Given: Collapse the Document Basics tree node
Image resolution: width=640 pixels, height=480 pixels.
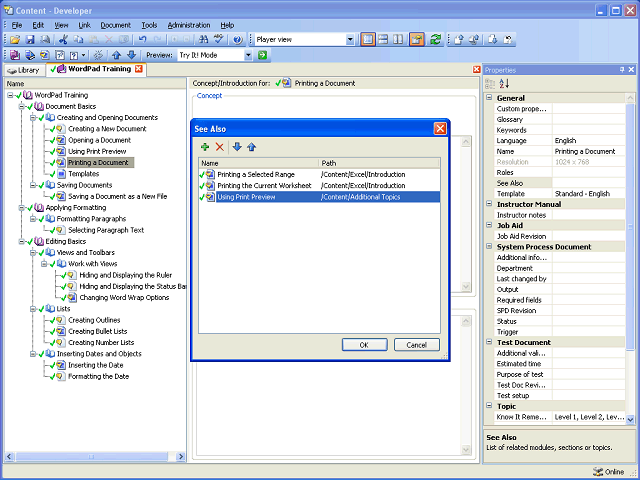Looking at the screenshot, I should pyautogui.click(x=21, y=107).
